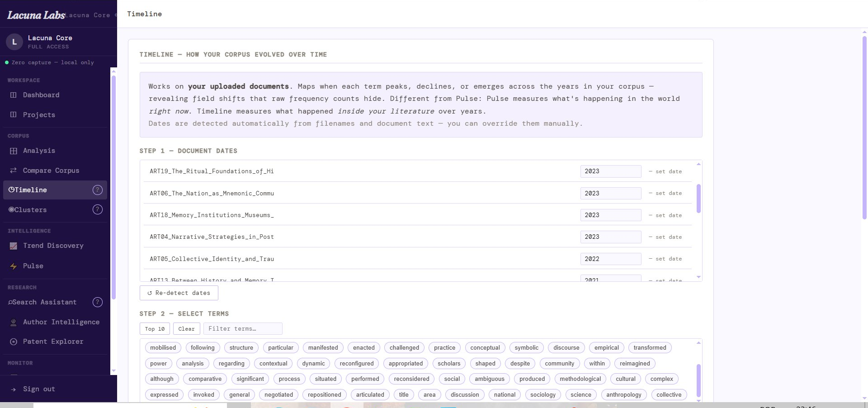Click the year field for ART04_Narrative_Strategies

[611, 237]
